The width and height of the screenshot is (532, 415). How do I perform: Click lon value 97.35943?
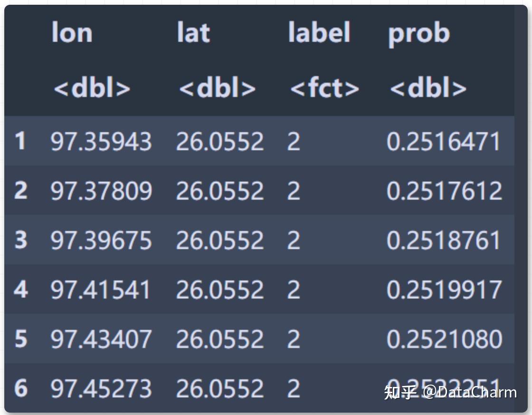pos(101,141)
